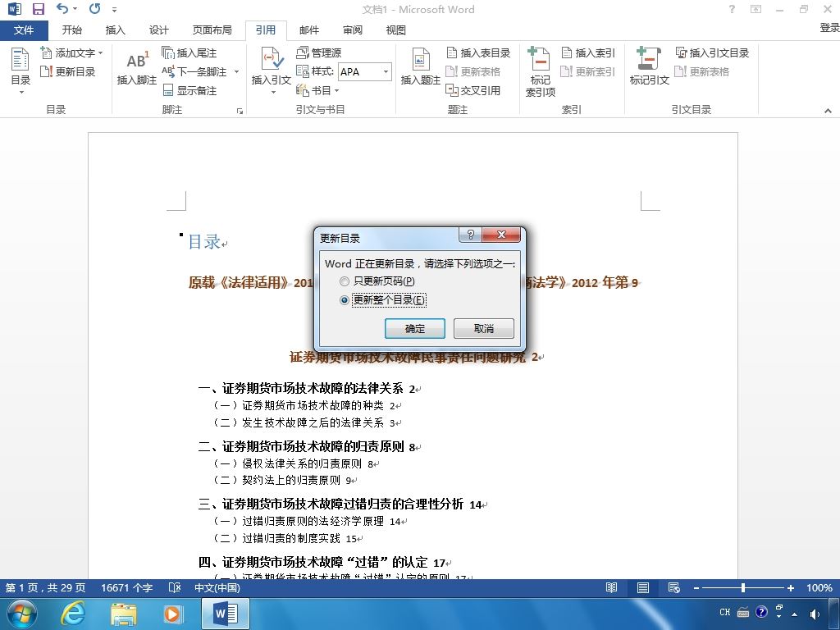Click the zoom in plus button
This screenshot has height=630, width=840.
pyautogui.click(x=790, y=587)
